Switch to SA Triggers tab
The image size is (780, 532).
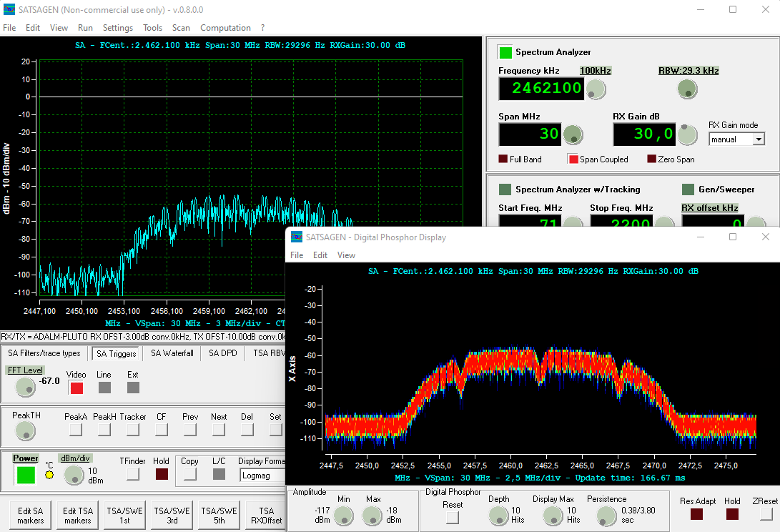(x=116, y=354)
